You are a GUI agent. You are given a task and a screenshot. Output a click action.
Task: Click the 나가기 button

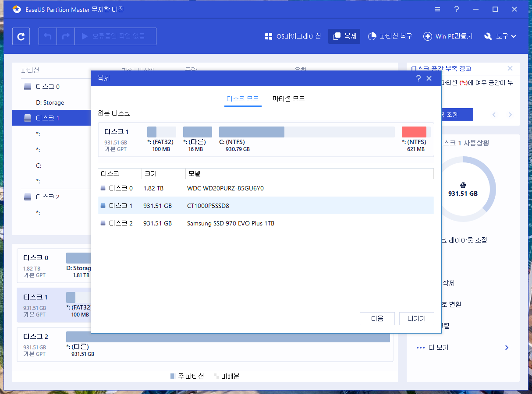point(417,319)
